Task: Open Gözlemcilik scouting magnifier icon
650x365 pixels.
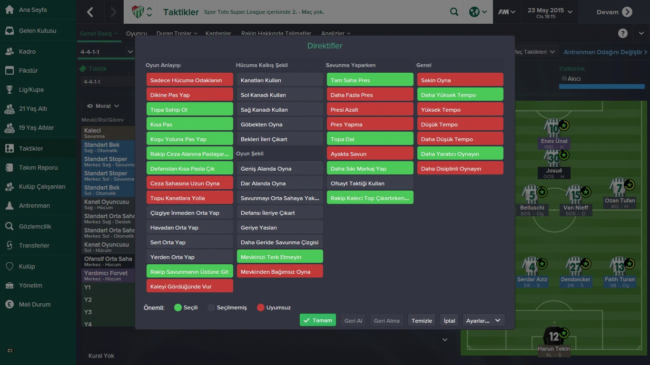Action: click(9, 226)
